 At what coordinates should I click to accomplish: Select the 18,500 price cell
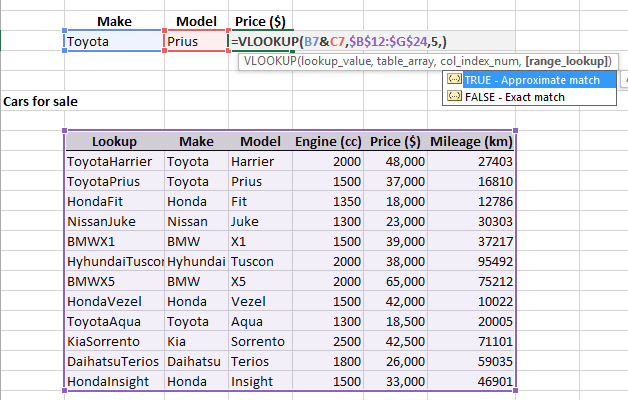pyautogui.click(x=395, y=322)
